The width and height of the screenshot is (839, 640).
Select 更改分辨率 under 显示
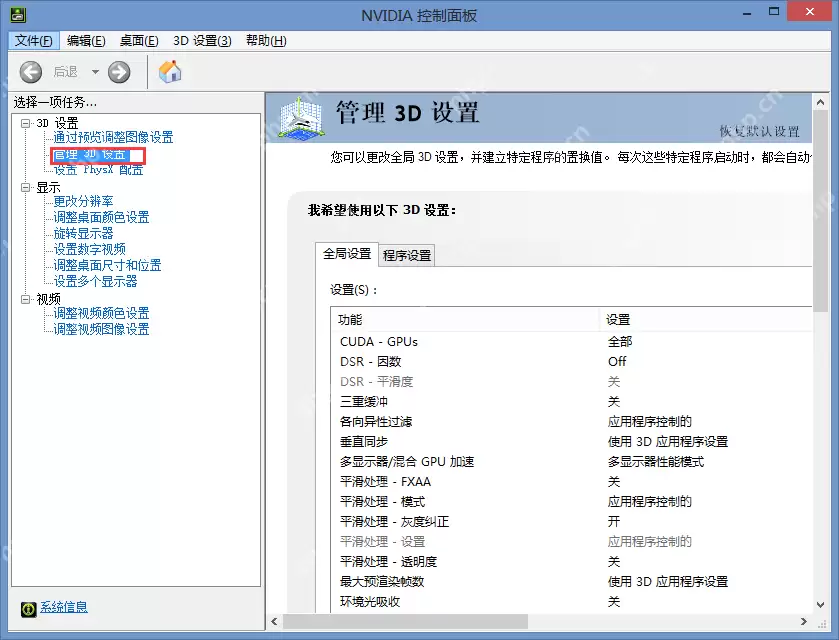pyautogui.click(x=84, y=202)
